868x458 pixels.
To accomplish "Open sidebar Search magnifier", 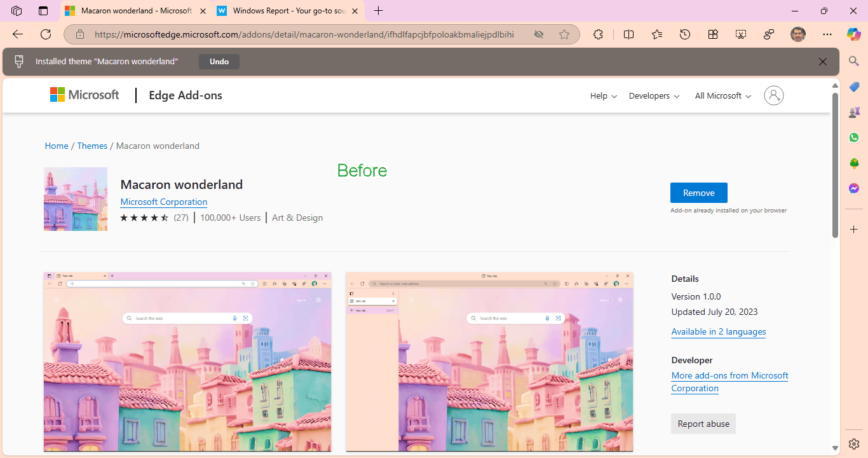I will click(x=854, y=61).
